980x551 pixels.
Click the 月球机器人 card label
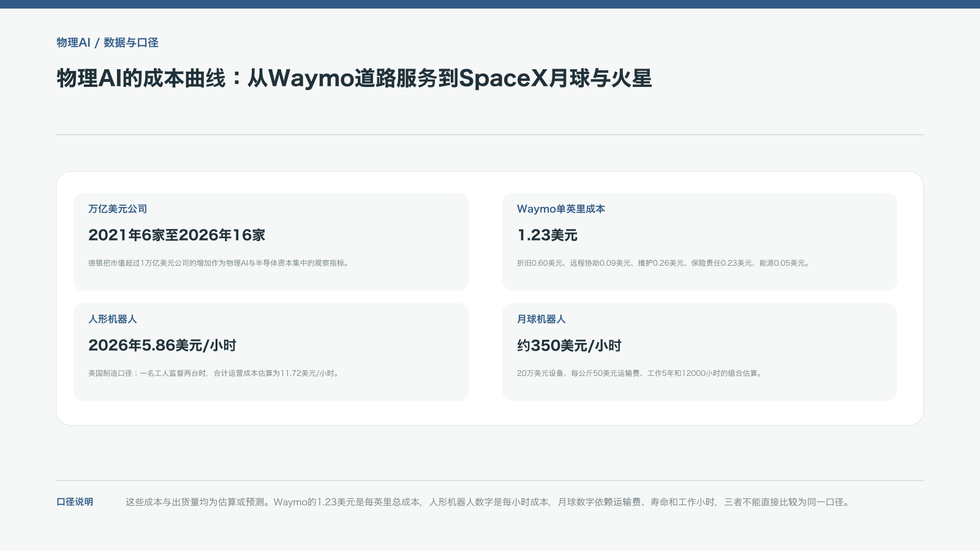point(541,319)
